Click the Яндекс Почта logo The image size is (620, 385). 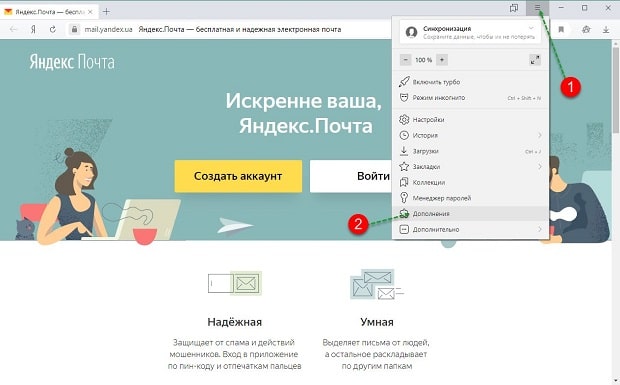pos(72,62)
